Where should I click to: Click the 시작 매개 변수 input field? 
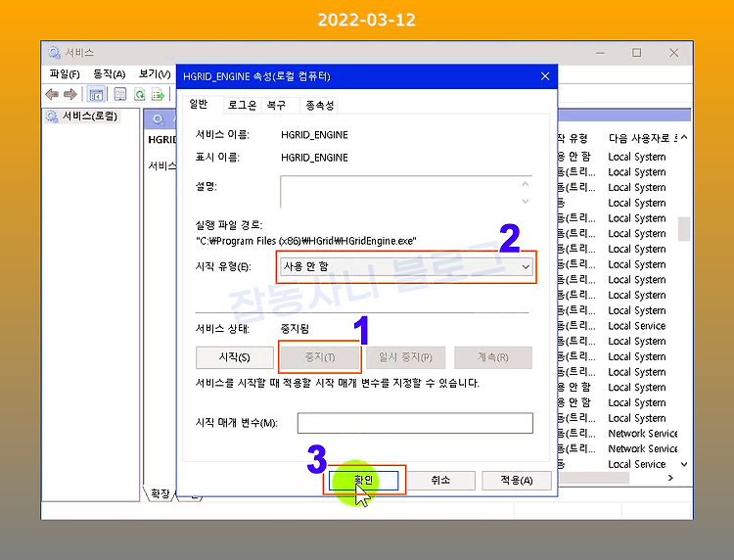(x=415, y=423)
